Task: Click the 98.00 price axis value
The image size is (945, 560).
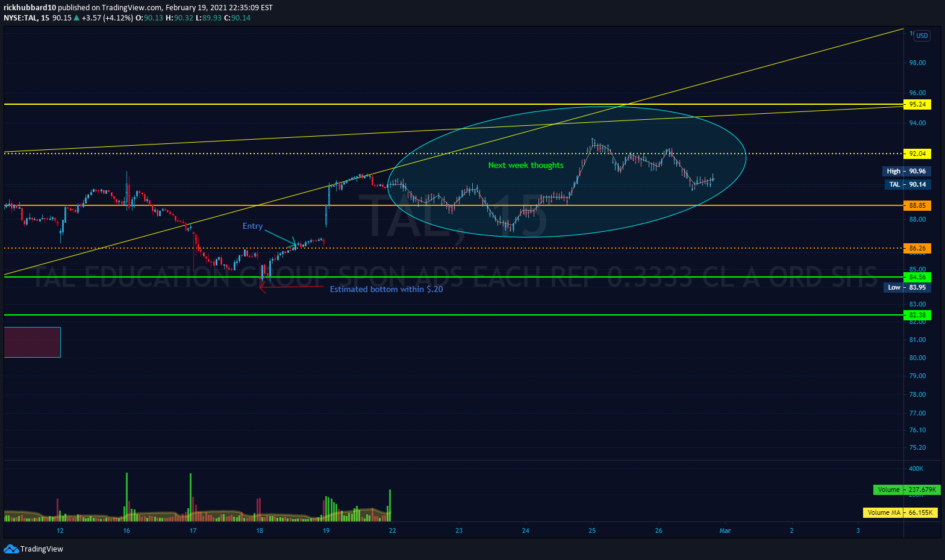Action: 917,63
